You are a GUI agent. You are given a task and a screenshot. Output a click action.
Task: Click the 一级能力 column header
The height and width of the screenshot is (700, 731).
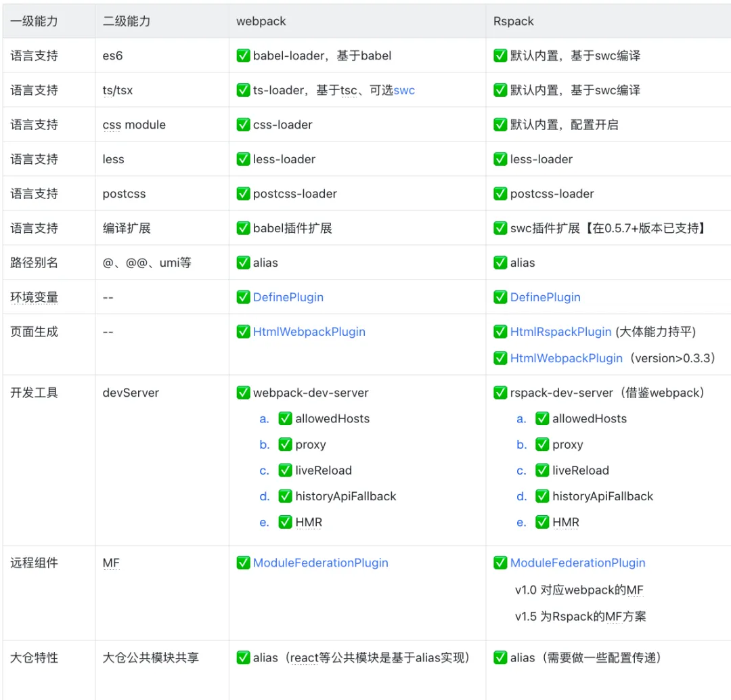click(49, 21)
